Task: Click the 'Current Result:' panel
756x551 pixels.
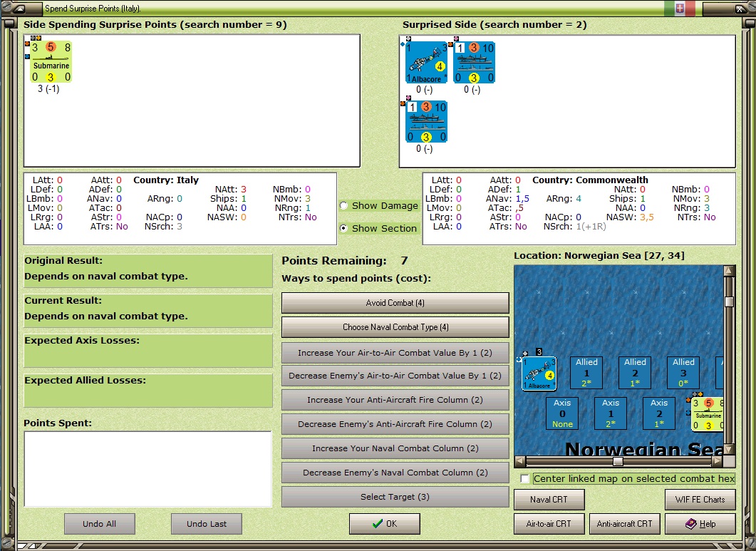Action: click(148, 311)
